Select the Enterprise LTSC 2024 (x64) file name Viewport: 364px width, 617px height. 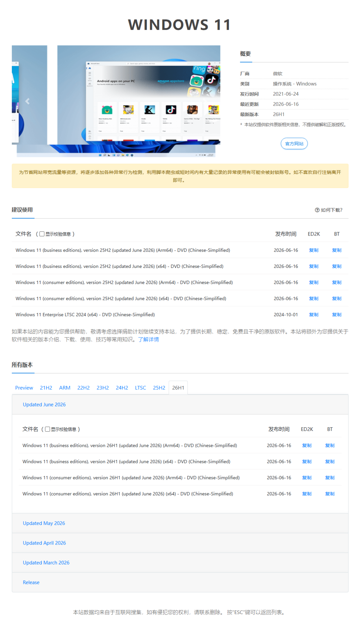coord(85,315)
